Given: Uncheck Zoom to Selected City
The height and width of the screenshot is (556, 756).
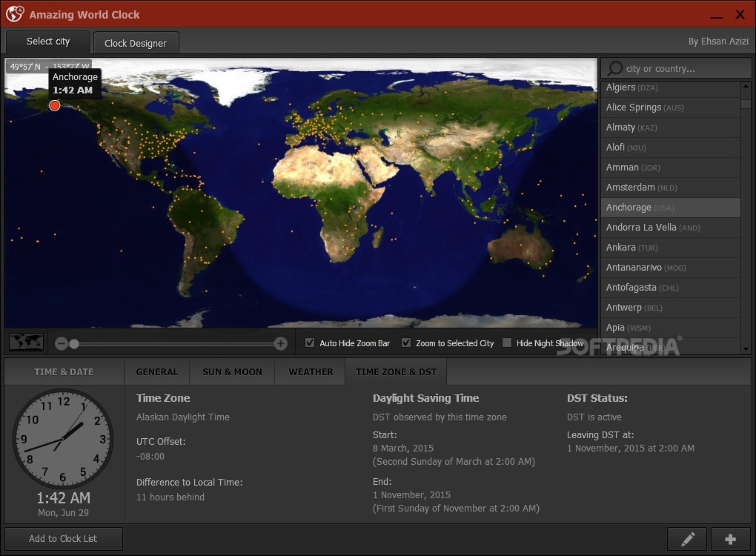Looking at the screenshot, I should point(406,342).
